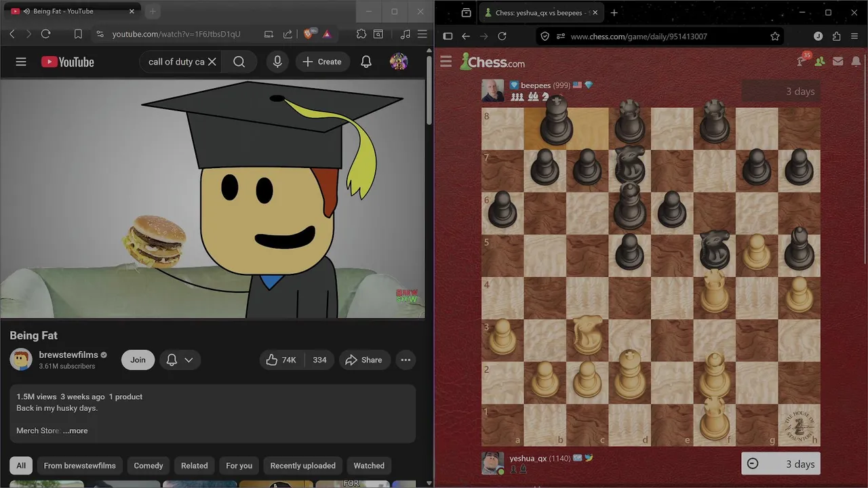
Task: Bookmark the page in Brave
Action: tap(78, 34)
